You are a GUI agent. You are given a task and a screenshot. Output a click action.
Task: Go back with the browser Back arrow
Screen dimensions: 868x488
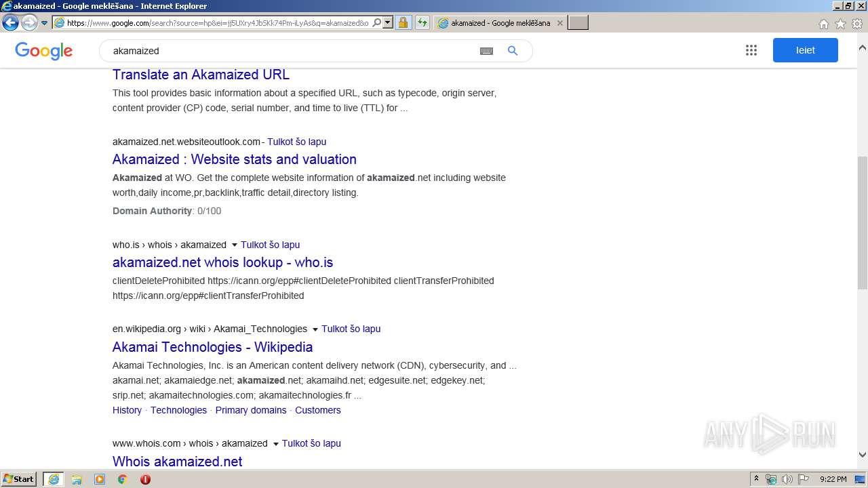click(x=10, y=22)
